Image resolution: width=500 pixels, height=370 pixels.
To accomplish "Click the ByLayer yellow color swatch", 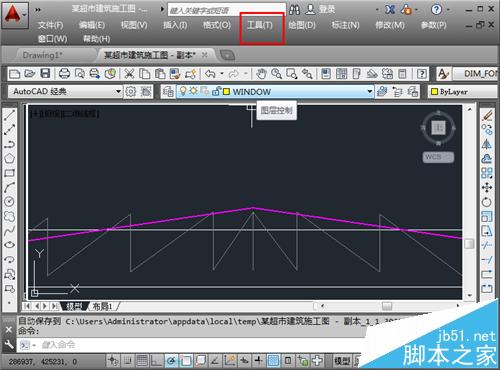I will pyautogui.click(x=434, y=91).
